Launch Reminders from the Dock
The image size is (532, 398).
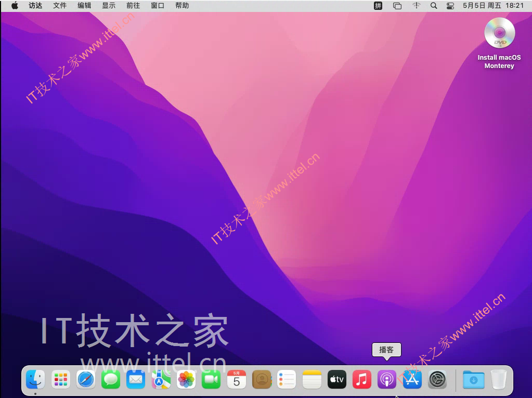pyautogui.click(x=287, y=379)
